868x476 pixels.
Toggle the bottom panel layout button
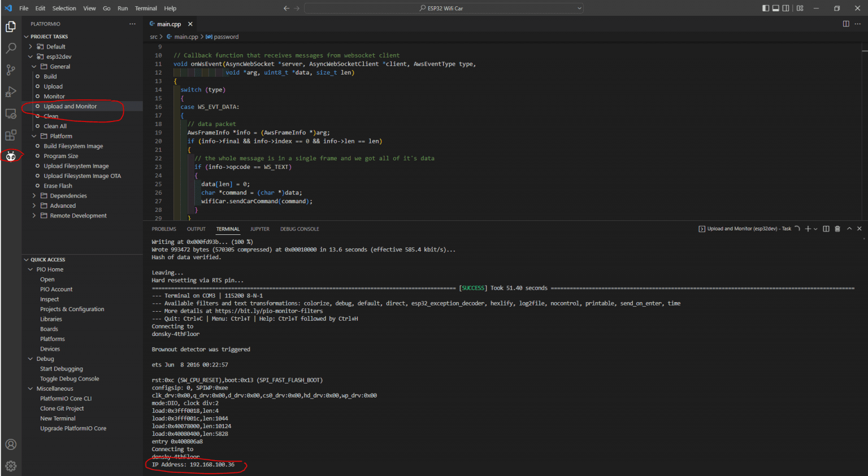coord(776,8)
